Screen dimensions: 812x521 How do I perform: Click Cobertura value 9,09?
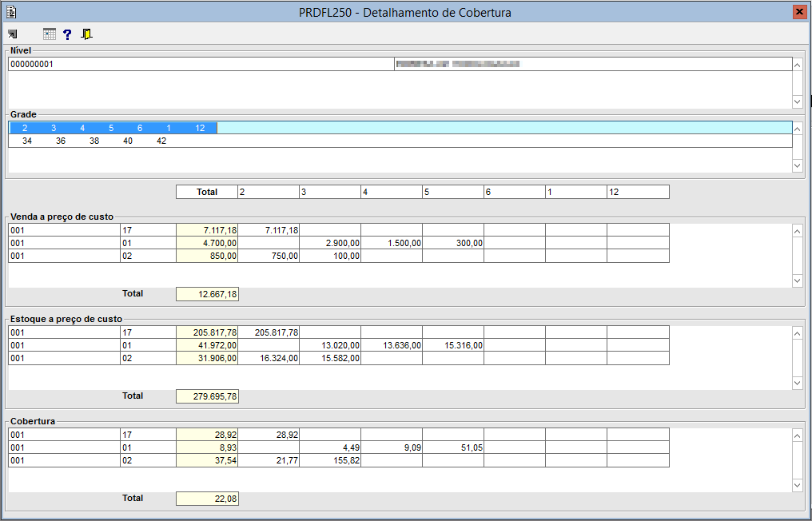coord(392,447)
